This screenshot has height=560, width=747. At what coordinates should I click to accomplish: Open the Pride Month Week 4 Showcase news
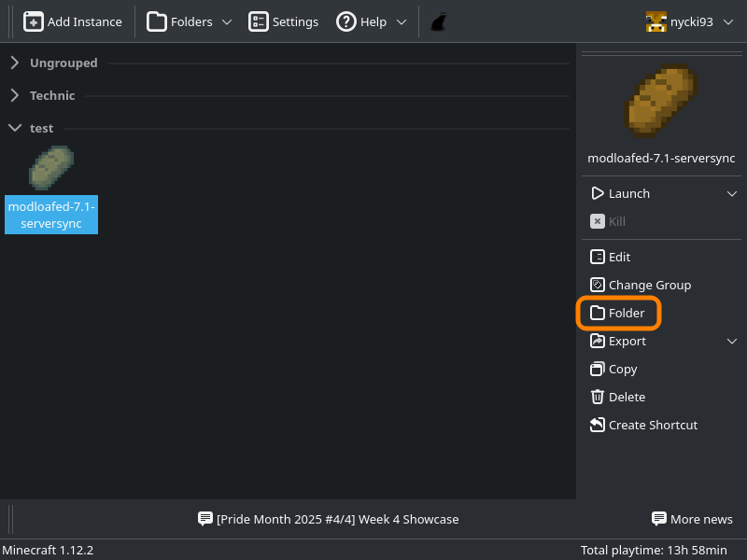pos(329,519)
